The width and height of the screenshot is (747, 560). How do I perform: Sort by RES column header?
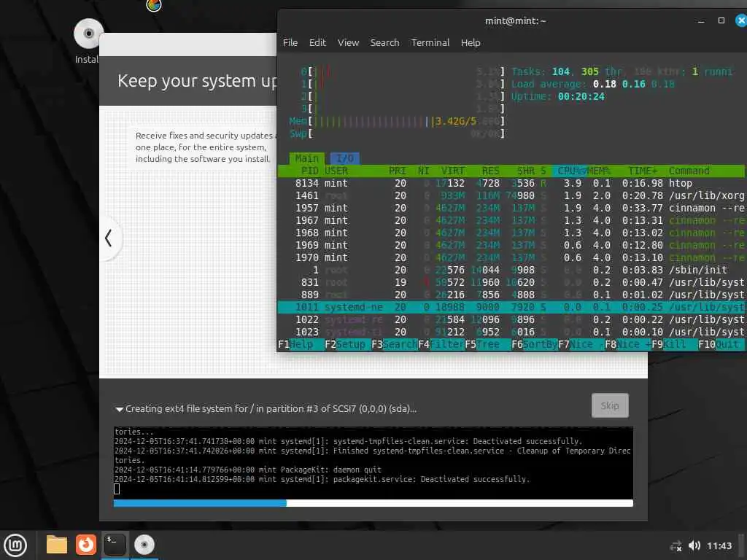click(x=491, y=171)
